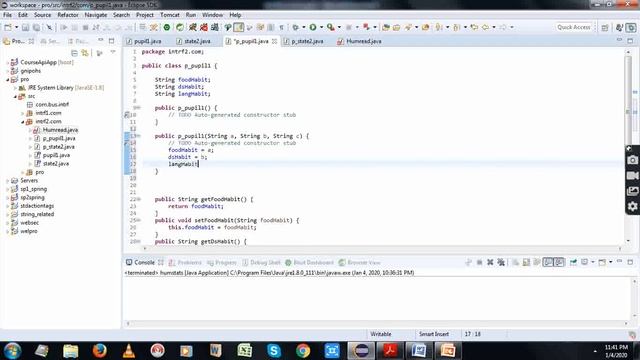Click Collapse All in Project Explorer
This screenshot has width=640, height=360.
74,53
